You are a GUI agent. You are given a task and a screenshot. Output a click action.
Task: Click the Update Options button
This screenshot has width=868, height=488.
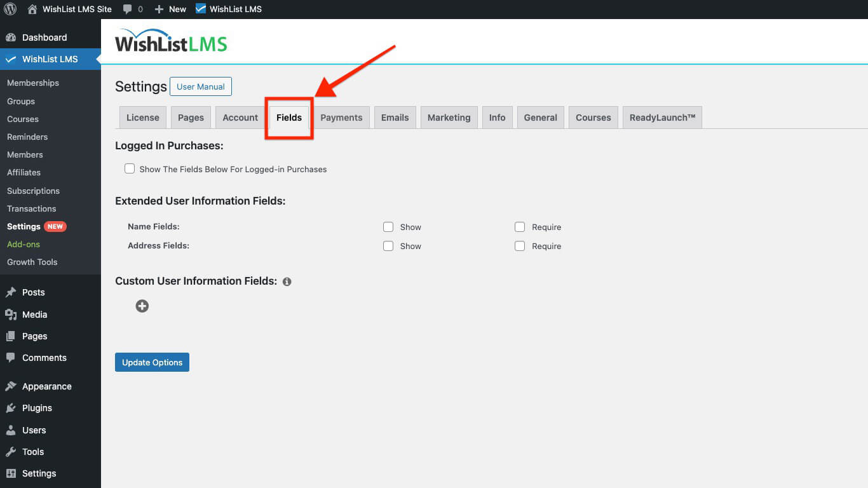(152, 362)
